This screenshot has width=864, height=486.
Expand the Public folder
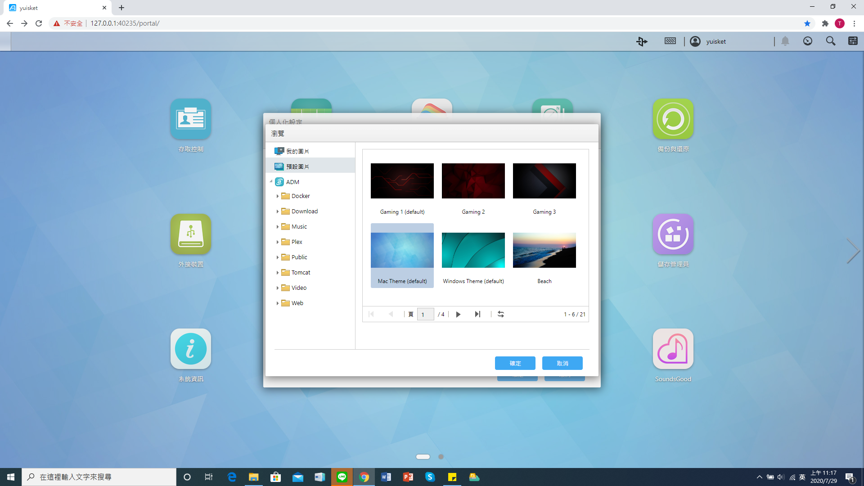(x=277, y=257)
